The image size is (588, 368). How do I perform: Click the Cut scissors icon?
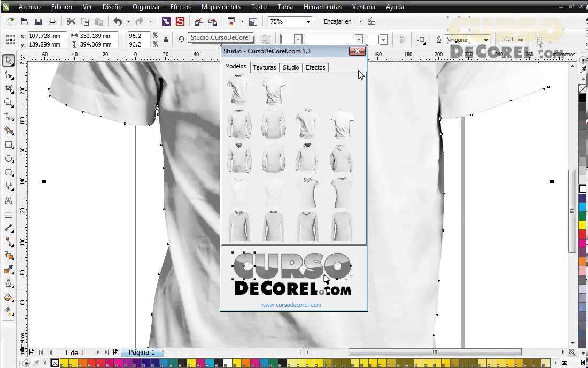(x=71, y=22)
